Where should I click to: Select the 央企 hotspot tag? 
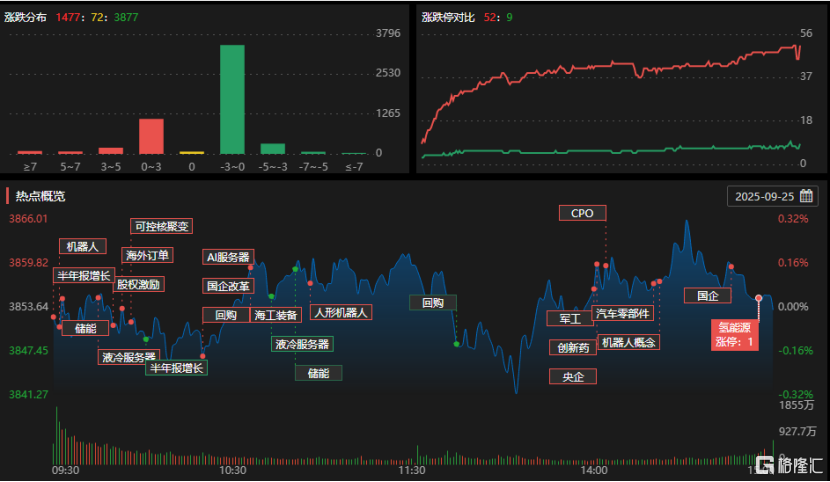click(x=573, y=377)
